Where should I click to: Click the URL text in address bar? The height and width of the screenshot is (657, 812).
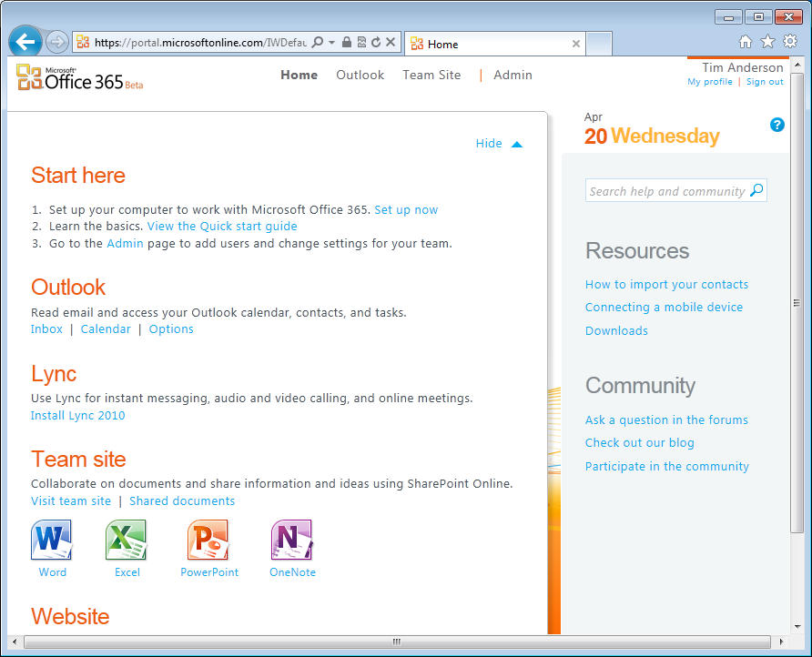[200, 43]
